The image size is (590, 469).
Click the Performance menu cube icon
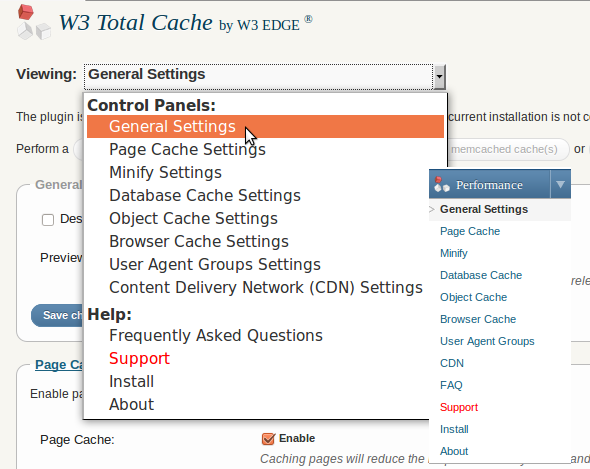click(441, 184)
